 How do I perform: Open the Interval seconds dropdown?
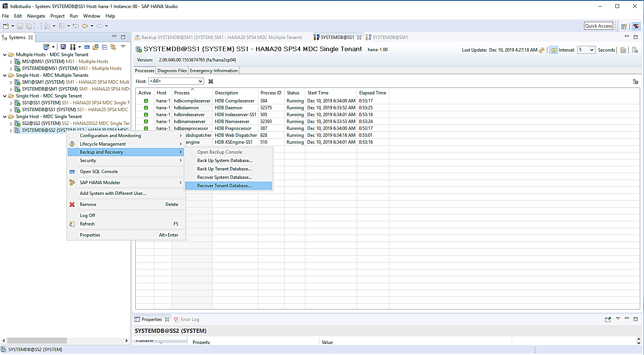click(592, 50)
